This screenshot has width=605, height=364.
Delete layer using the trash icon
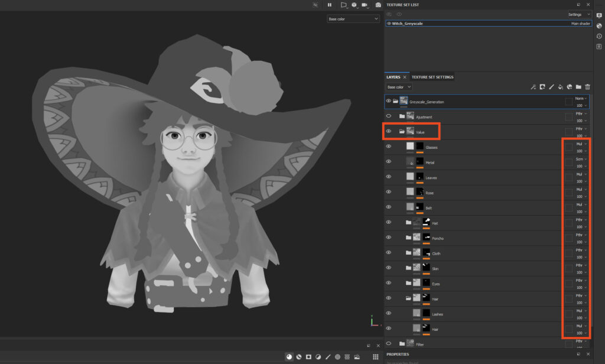tap(587, 87)
